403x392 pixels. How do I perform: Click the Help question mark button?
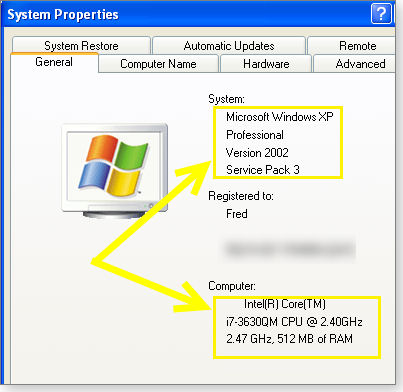pyautogui.click(x=381, y=14)
